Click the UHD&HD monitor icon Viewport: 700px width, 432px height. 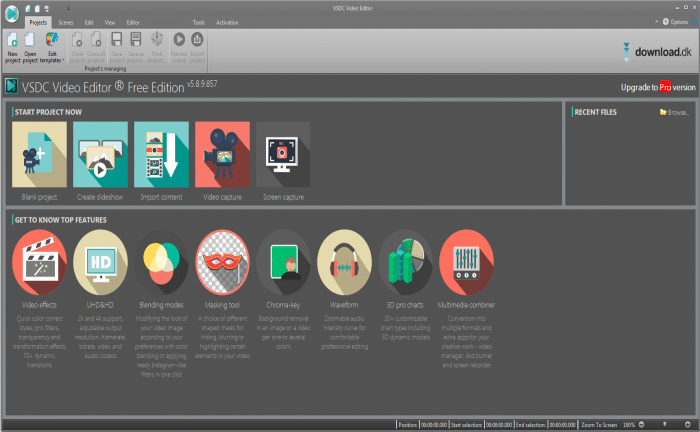100,262
